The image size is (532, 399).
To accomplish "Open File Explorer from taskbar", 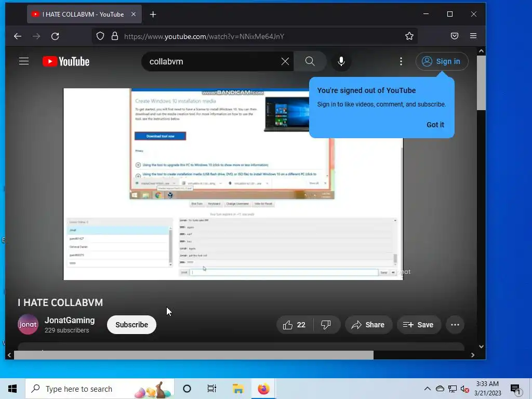I will 238,389.
